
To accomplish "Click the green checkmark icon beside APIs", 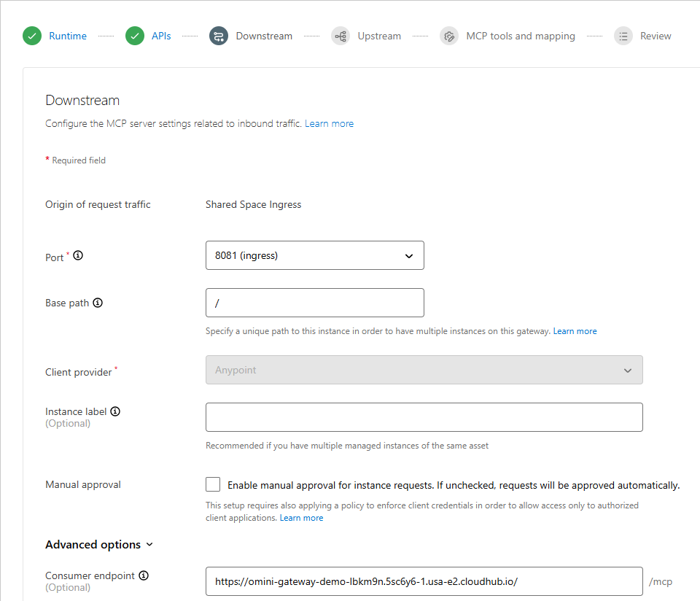I will tap(135, 36).
